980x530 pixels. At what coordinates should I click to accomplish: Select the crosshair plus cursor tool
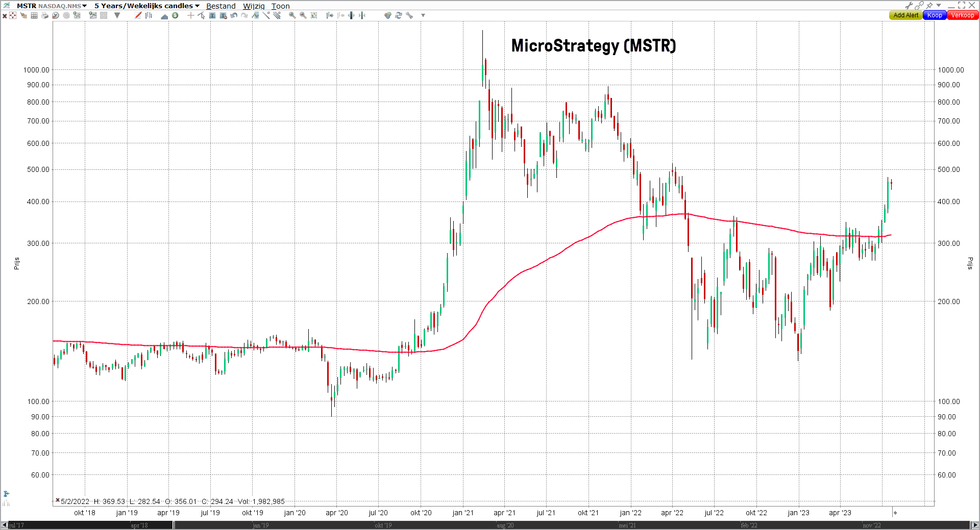click(x=191, y=15)
